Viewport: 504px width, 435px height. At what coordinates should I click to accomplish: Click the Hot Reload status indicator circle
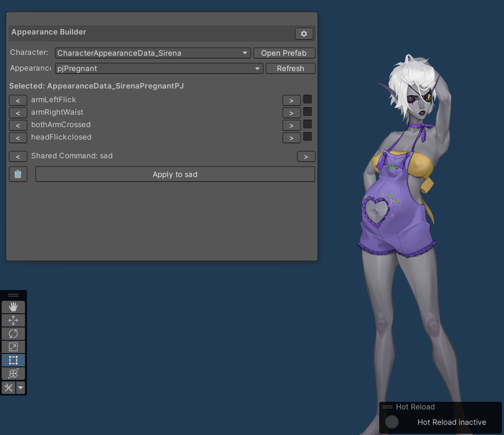pos(392,422)
